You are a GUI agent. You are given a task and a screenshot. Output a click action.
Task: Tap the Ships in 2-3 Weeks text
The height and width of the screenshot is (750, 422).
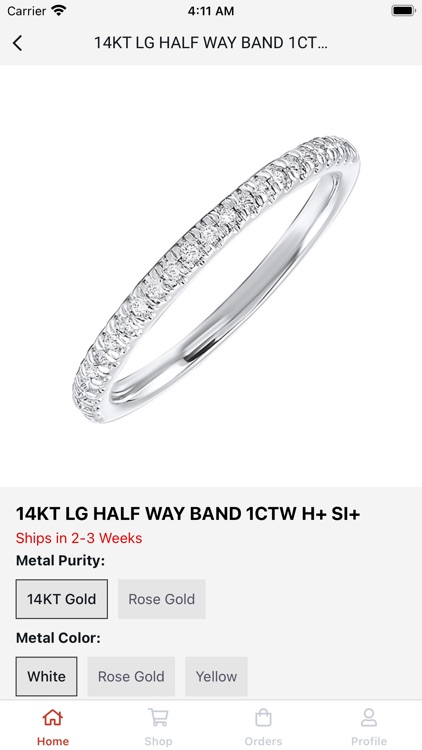[x=79, y=538]
